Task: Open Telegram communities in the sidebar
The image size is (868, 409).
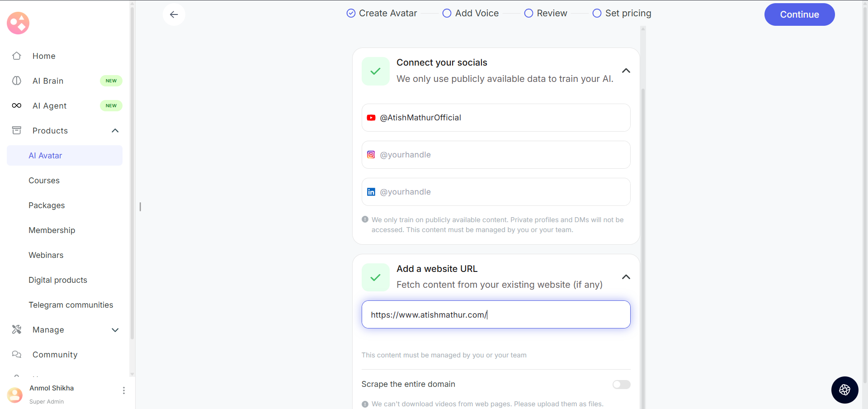Action: [x=71, y=305]
